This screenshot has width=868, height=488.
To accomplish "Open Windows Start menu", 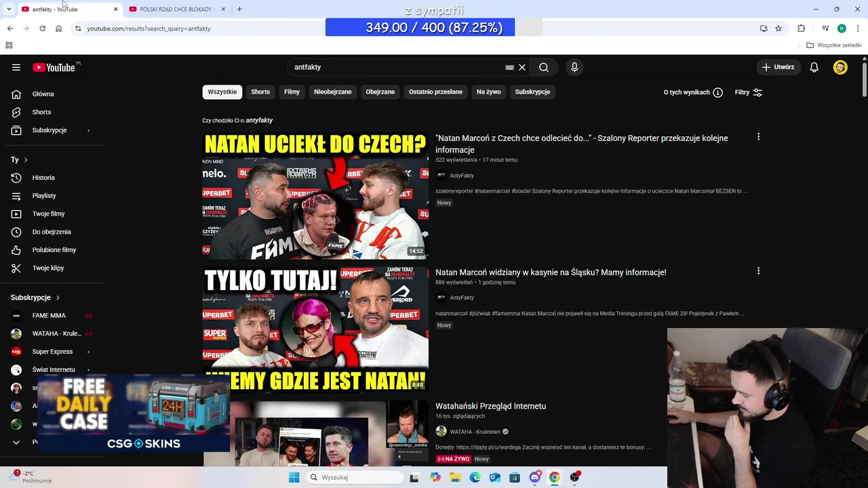I will [294, 477].
